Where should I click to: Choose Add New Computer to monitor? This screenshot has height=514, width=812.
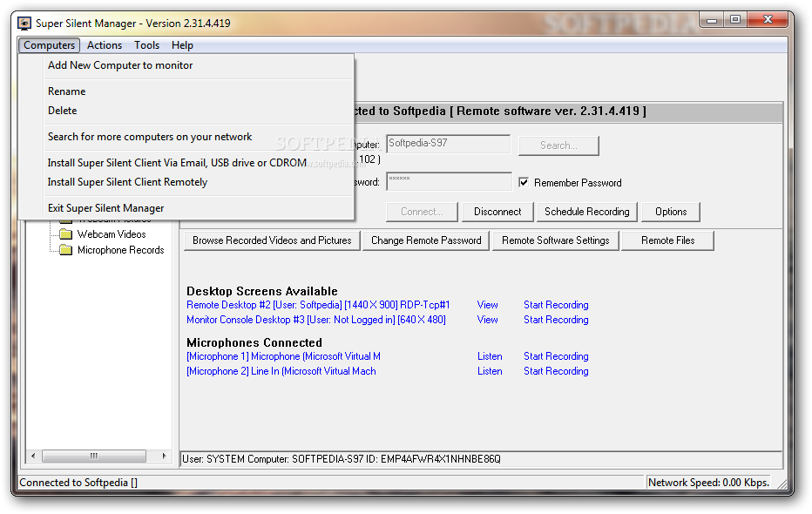click(x=120, y=65)
